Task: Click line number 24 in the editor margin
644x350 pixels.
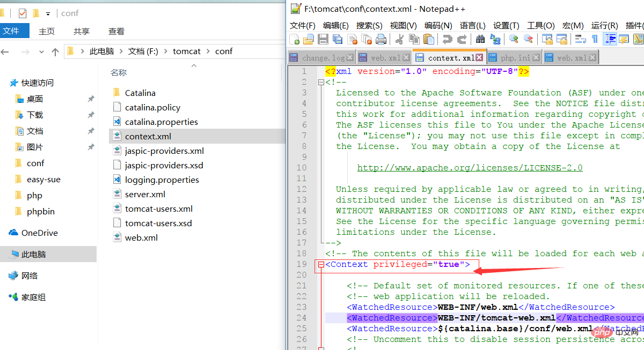Action: click(x=301, y=318)
